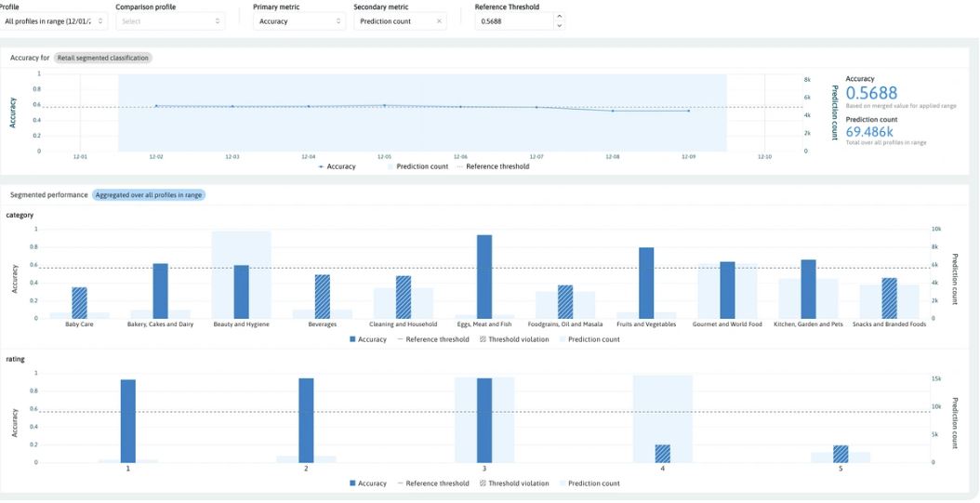
Task: Decrease Reference Threshold with the down arrow
Action: pyautogui.click(x=558, y=25)
